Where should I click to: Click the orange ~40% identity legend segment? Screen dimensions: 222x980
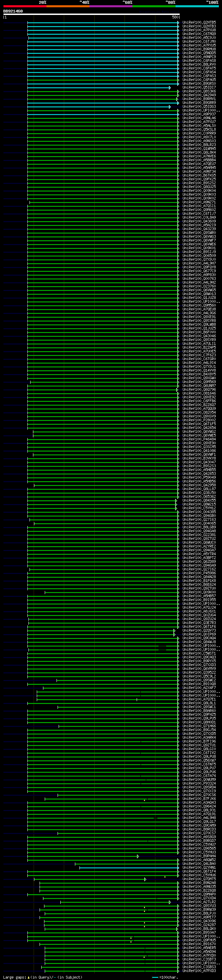(x=68, y=7)
